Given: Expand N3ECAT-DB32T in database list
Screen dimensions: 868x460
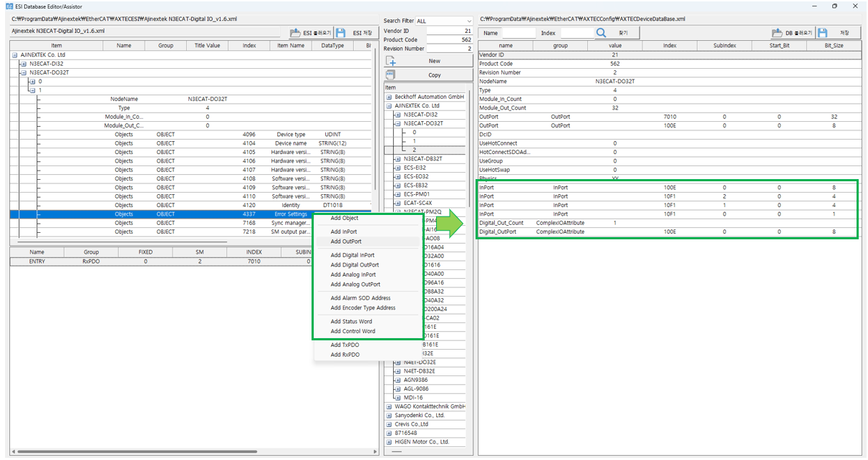Looking at the screenshot, I should coord(397,158).
